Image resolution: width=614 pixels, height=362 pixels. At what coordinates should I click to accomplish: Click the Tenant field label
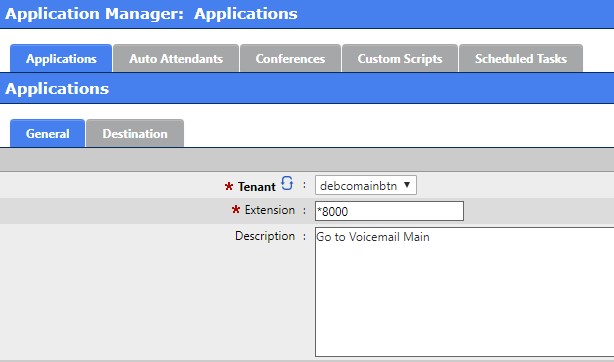tap(256, 187)
